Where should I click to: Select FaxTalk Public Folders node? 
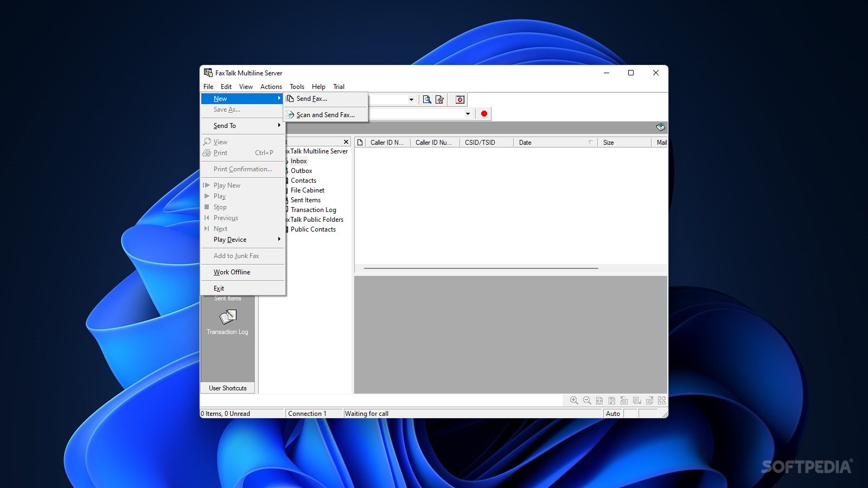pos(315,220)
